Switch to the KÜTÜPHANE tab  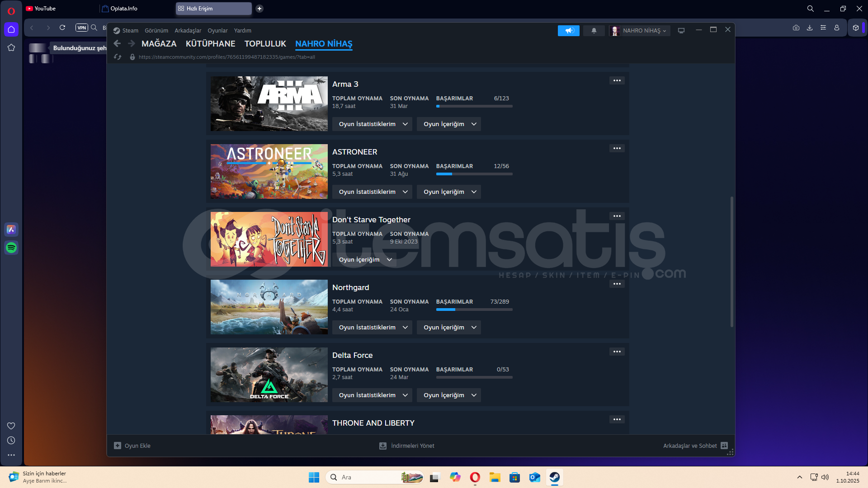tap(210, 44)
